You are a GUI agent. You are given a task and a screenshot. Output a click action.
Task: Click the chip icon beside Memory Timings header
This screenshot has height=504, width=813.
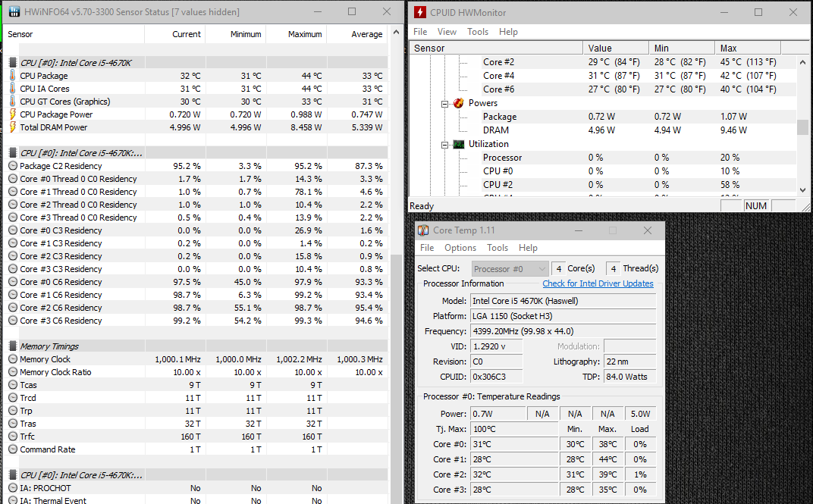(x=13, y=346)
